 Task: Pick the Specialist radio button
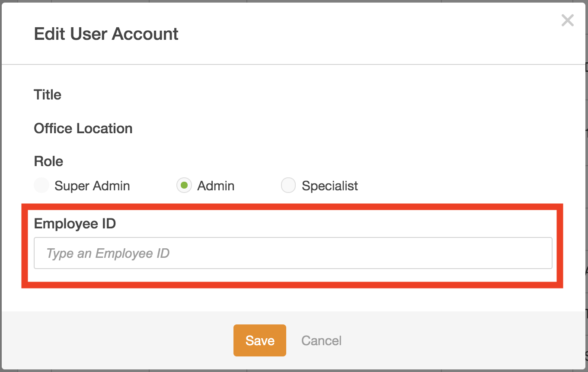(288, 186)
